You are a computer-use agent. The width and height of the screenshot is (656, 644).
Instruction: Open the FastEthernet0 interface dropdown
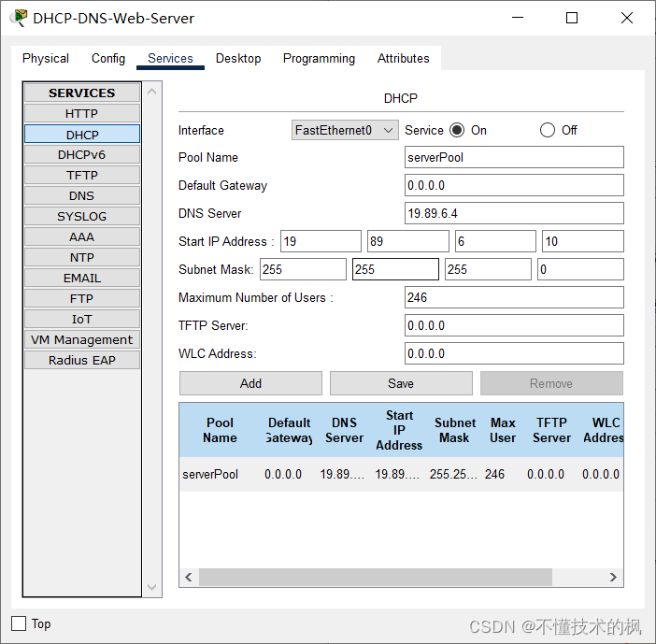pyautogui.click(x=345, y=130)
